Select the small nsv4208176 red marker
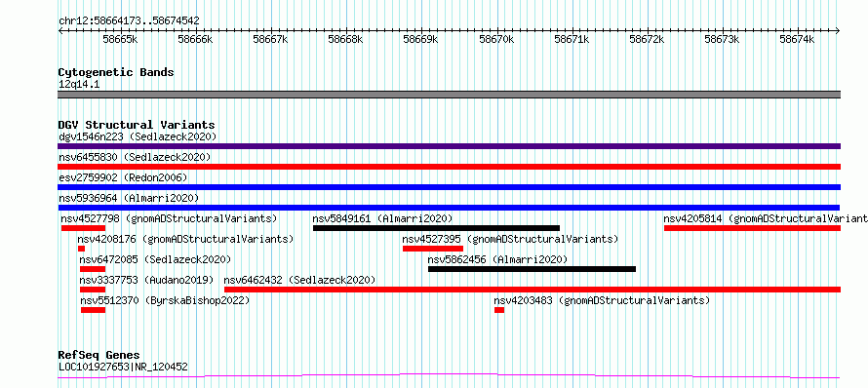This screenshot has width=868, height=388. (x=81, y=249)
